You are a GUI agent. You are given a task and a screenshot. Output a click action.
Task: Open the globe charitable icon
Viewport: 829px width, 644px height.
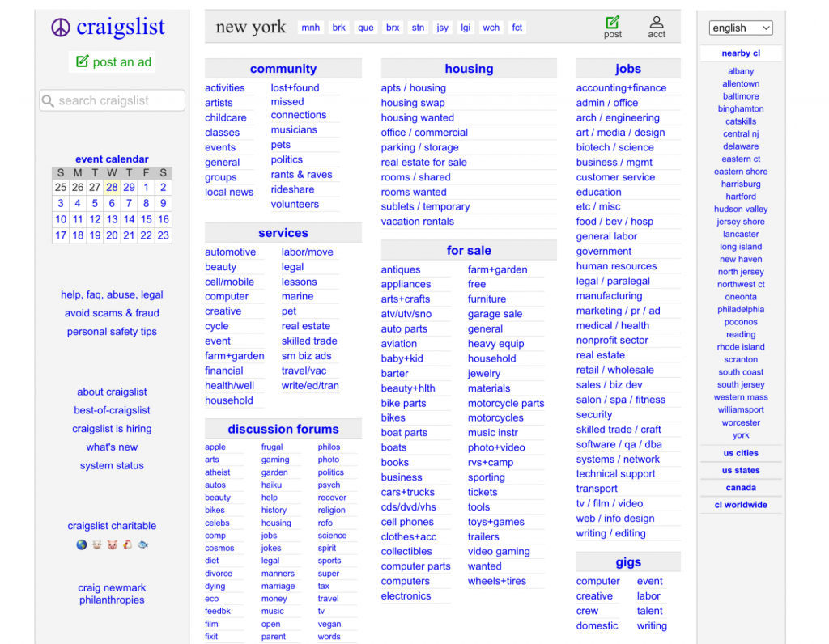pos(82,544)
